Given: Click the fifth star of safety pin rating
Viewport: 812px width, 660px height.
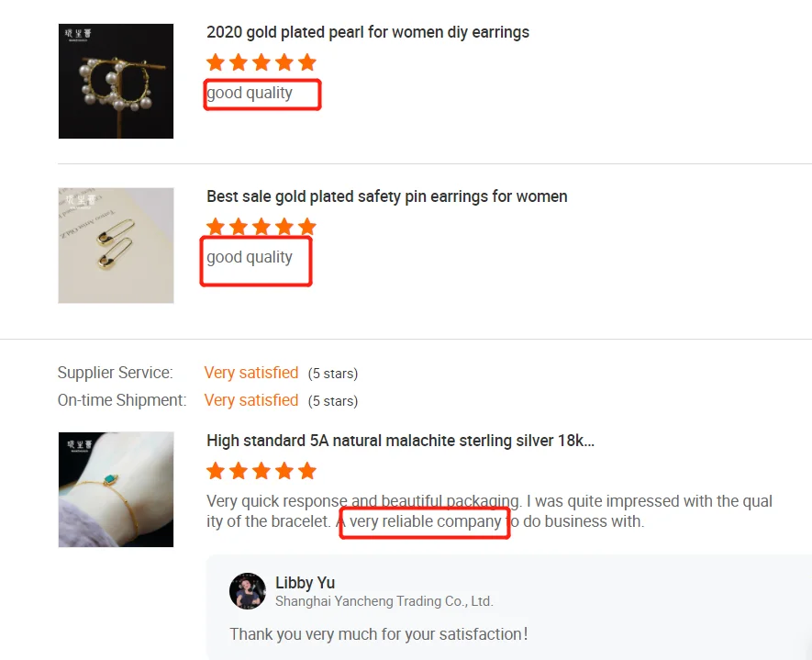Looking at the screenshot, I should point(307,227).
